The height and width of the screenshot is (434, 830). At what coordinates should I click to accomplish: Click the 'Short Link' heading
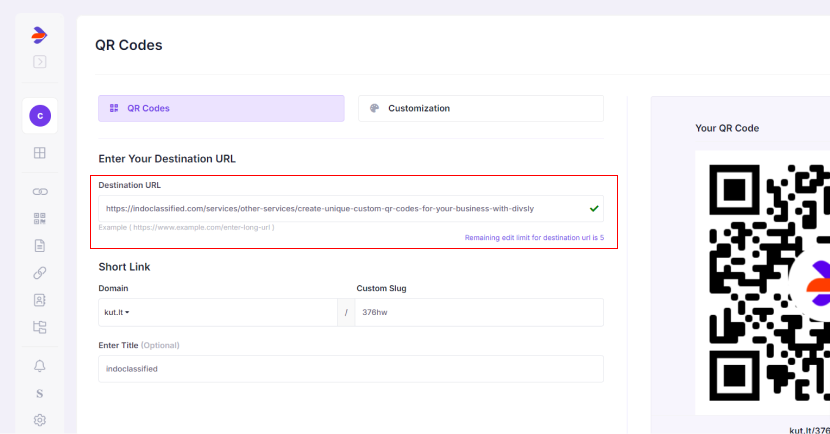coord(124,267)
